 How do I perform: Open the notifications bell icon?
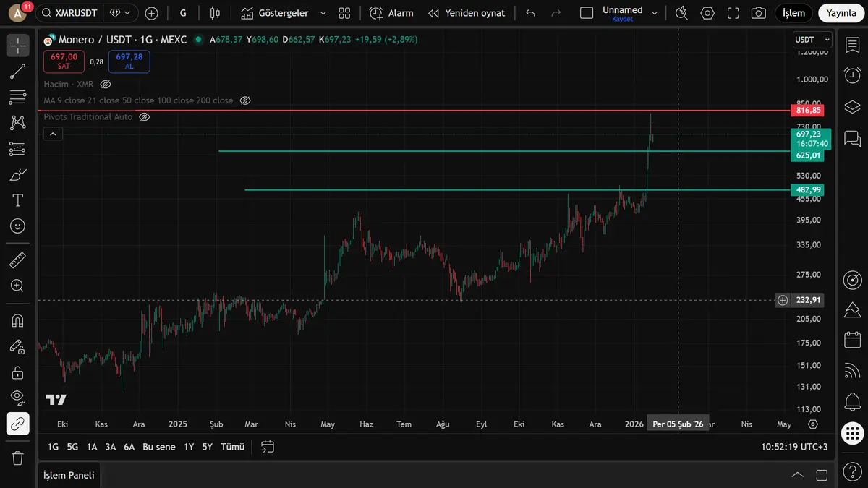click(x=852, y=403)
